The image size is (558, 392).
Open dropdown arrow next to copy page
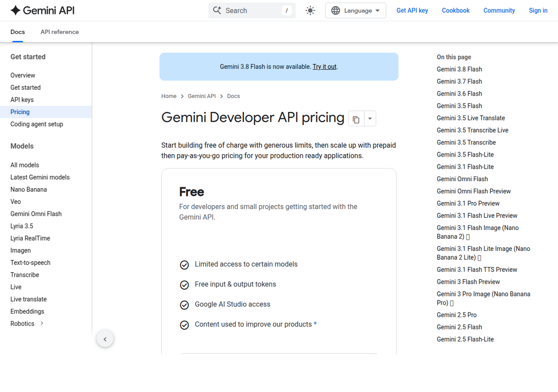point(370,119)
